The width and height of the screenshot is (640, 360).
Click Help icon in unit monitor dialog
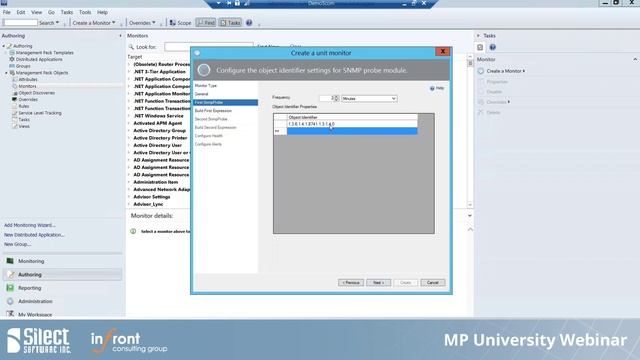(432, 88)
